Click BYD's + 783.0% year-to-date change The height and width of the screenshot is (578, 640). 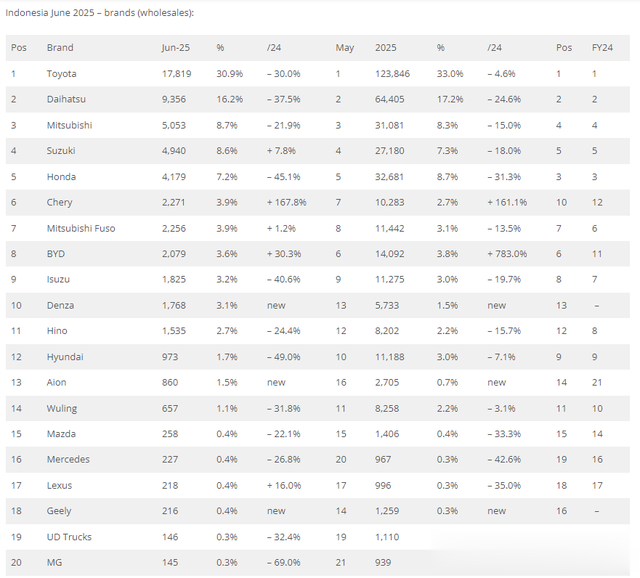click(507, 254)
